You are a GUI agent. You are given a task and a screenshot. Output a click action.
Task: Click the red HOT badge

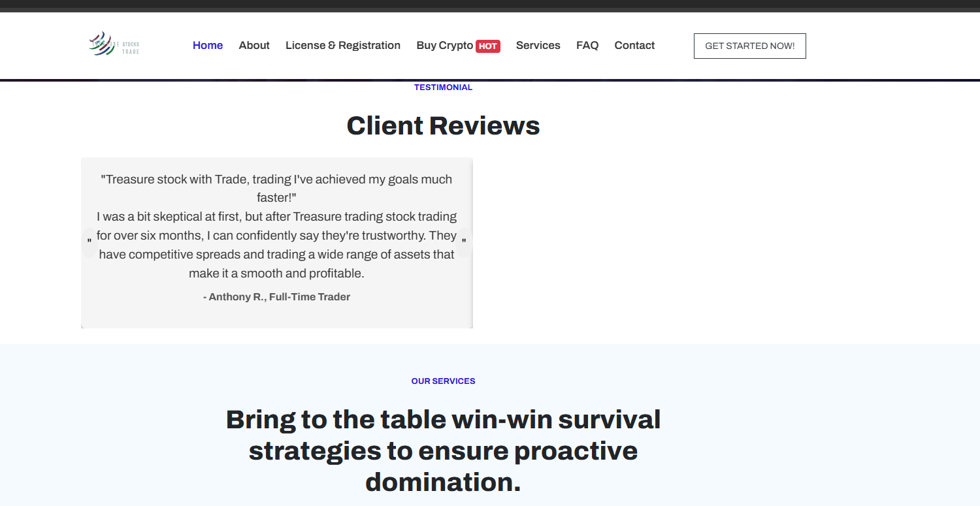(488, 46)
